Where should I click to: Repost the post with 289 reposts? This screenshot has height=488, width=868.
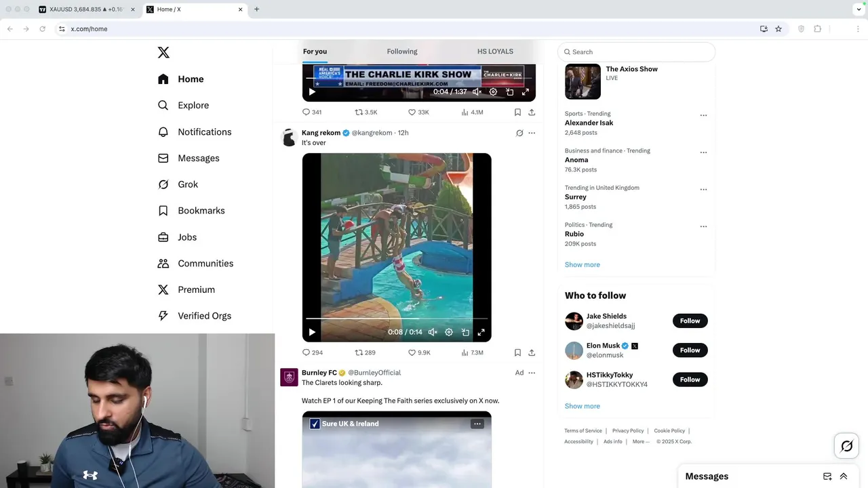(366, 352)
